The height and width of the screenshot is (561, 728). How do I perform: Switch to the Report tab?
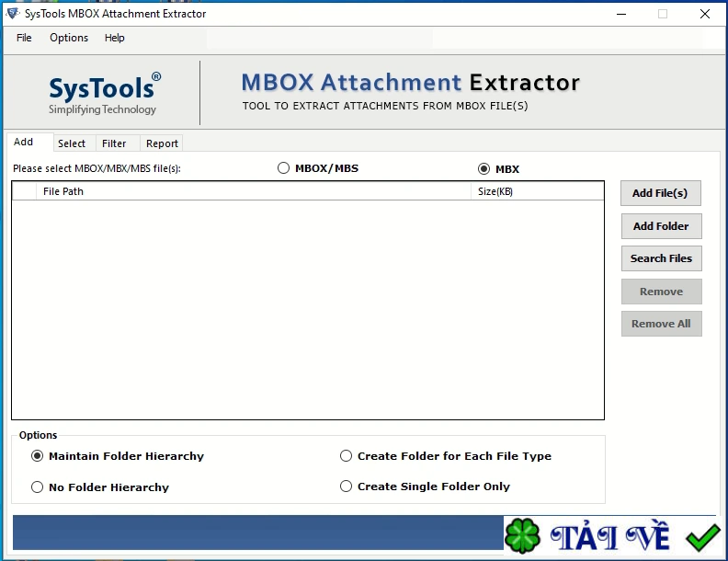click(x=162, y=143)
